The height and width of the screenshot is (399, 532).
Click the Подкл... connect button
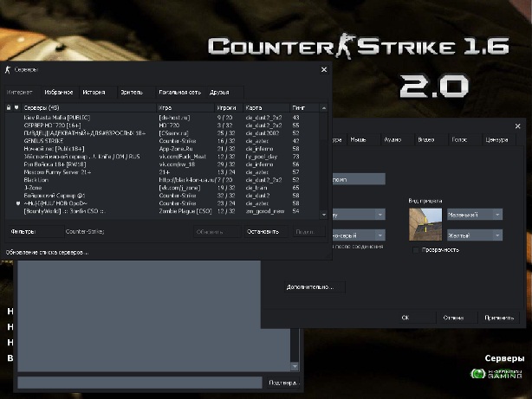coord(308,232)
